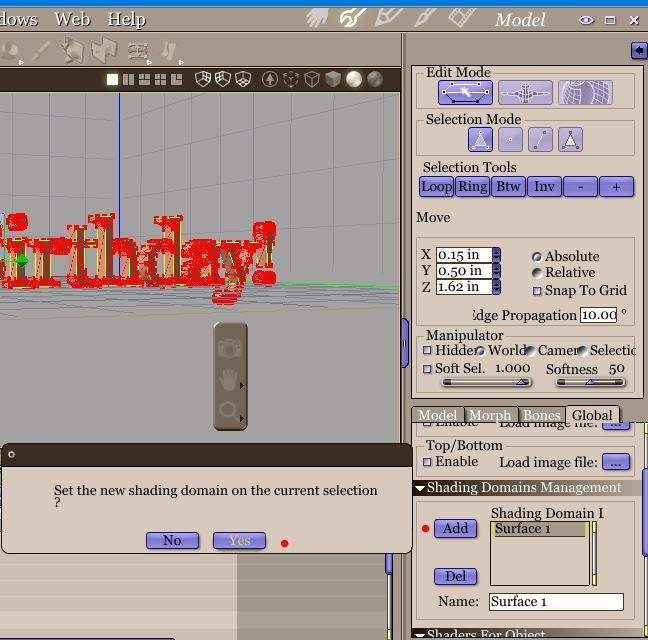Open the Assemble room hand icon

point(317,18)
